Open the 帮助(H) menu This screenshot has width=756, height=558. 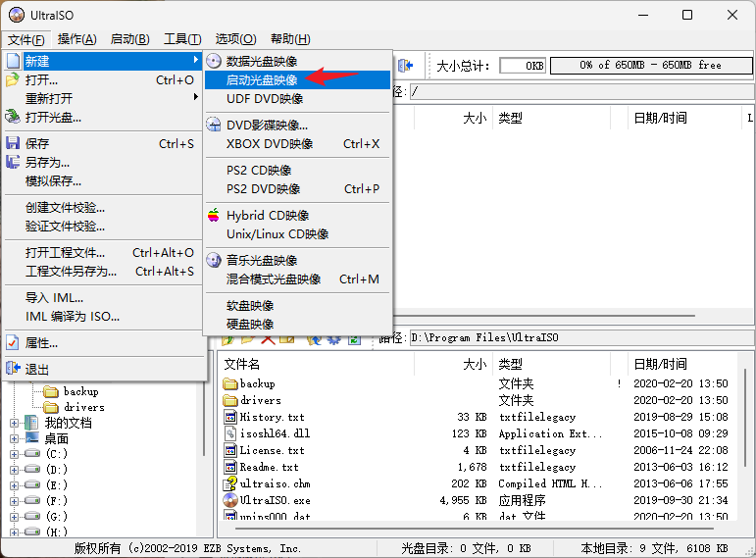(290, 39)
